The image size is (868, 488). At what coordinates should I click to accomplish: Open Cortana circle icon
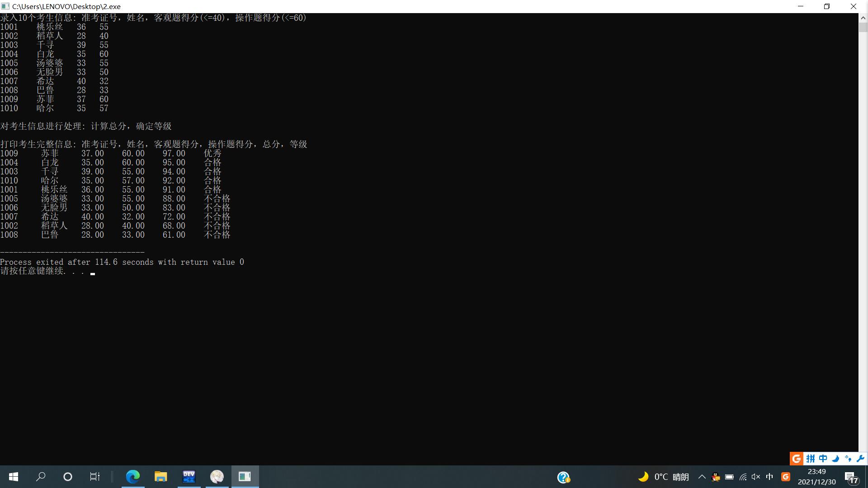point(68,476)
